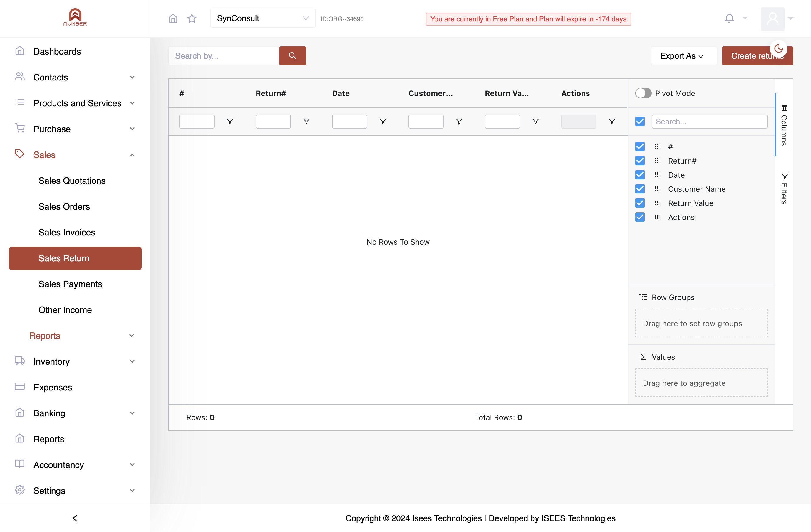The height and width of the screenshot is (532, 811).
Task: Open the SynConsult organization dropdown
Action: tap(263, 18)
